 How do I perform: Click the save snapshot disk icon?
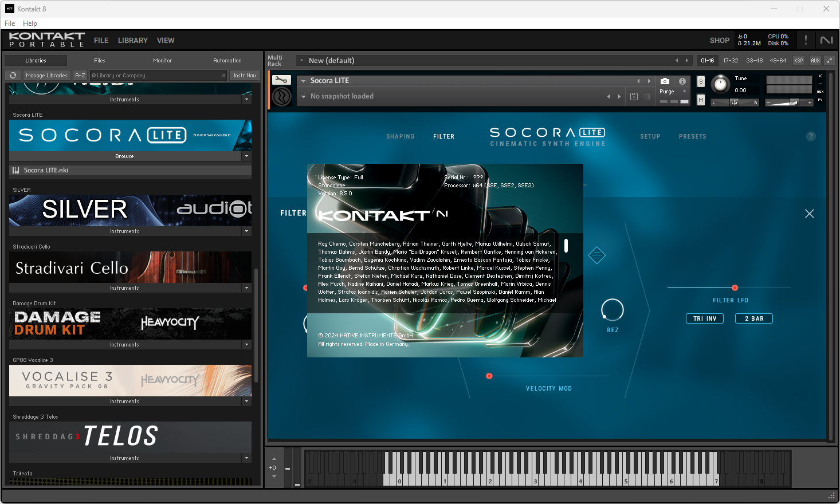point(634,96)
